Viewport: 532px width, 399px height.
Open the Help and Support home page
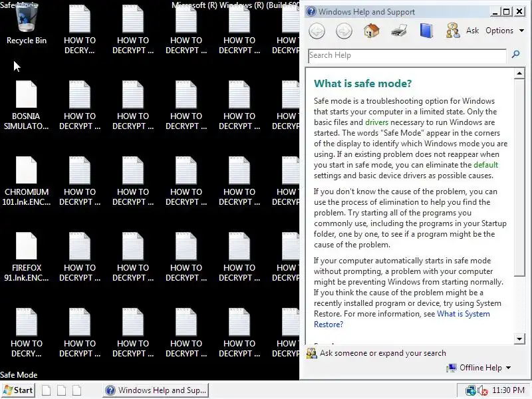click(371, 31)
